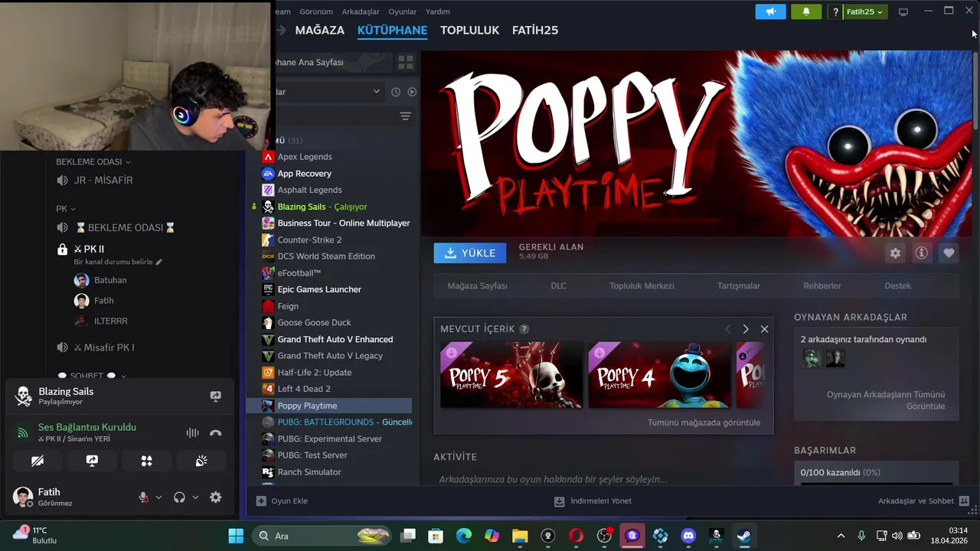
Task: Click the Steam game page scrollbar
Action: [x=975, y=92]
